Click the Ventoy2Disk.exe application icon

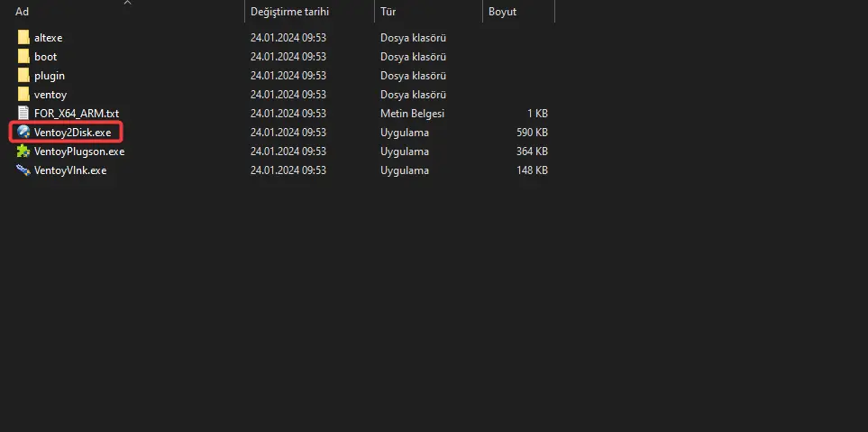pyautogui.click(x=23, y=132)
